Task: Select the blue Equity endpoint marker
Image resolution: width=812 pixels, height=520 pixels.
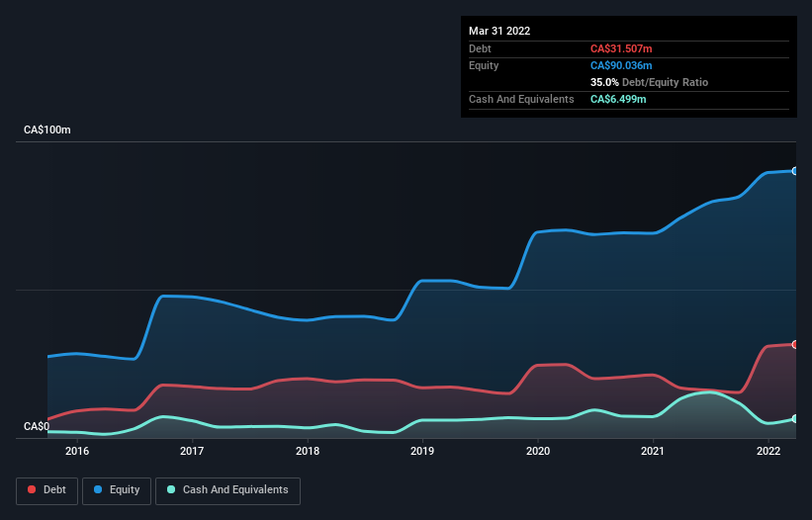Action: click(x=795, y=171)
